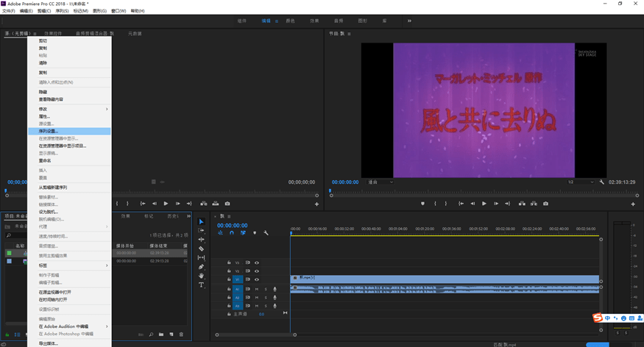644x347 pixels.
Task: Click the Selection arrow tool
Action: pos(202,222)
